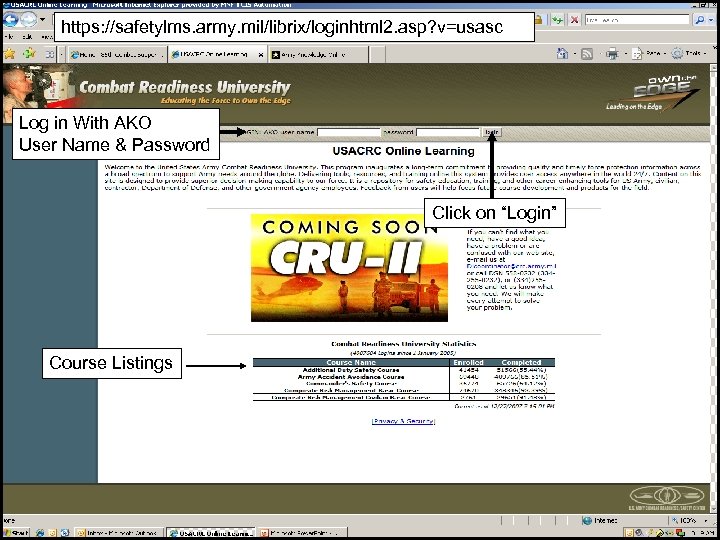Open the recent pages dropdown arrow
The image size is (720, 540).
pos(43,19)
